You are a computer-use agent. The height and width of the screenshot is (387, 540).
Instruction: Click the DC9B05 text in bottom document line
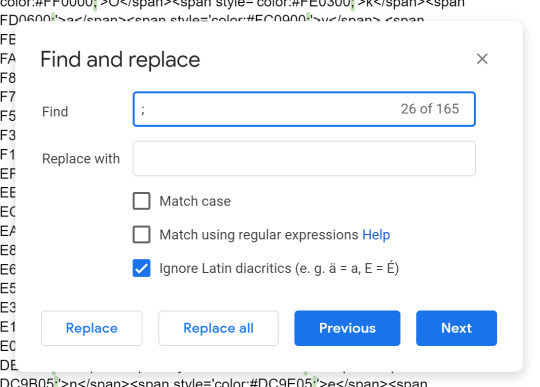(27, 382)
